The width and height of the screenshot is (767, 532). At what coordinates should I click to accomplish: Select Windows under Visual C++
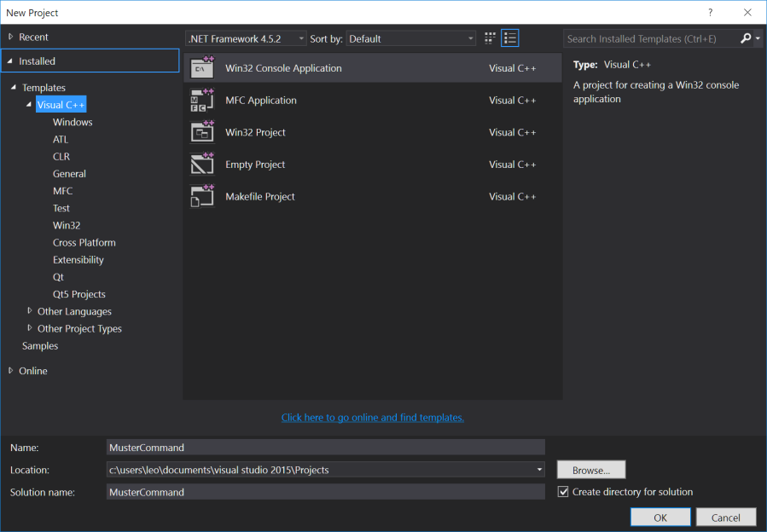click(x=73, y=122)
